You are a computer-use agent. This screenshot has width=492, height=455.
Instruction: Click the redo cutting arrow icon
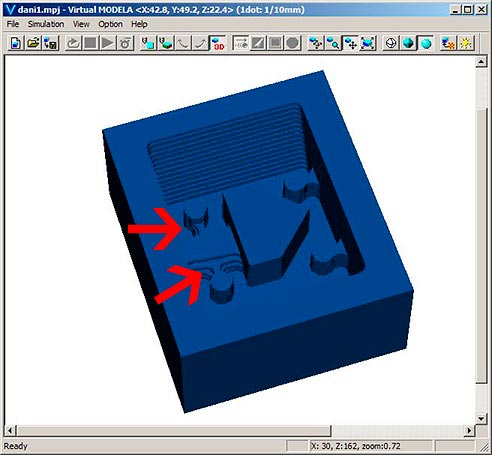click(x=73, y=43)
